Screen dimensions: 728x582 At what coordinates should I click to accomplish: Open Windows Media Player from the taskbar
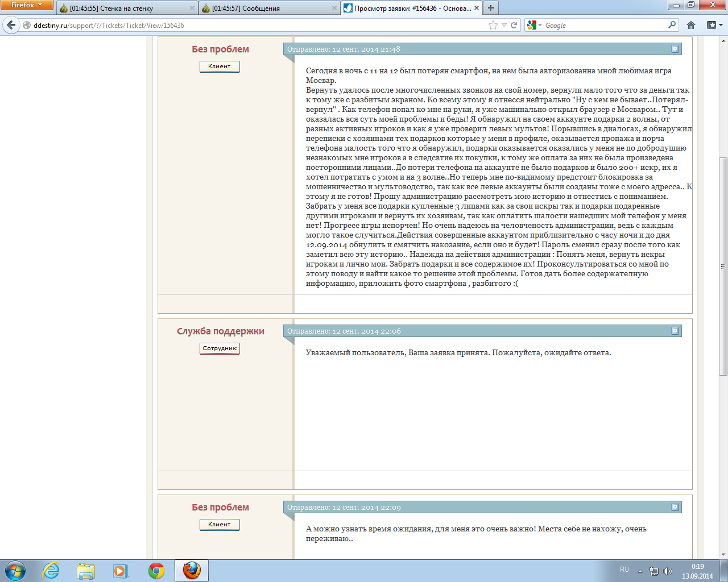pos(121,571)
